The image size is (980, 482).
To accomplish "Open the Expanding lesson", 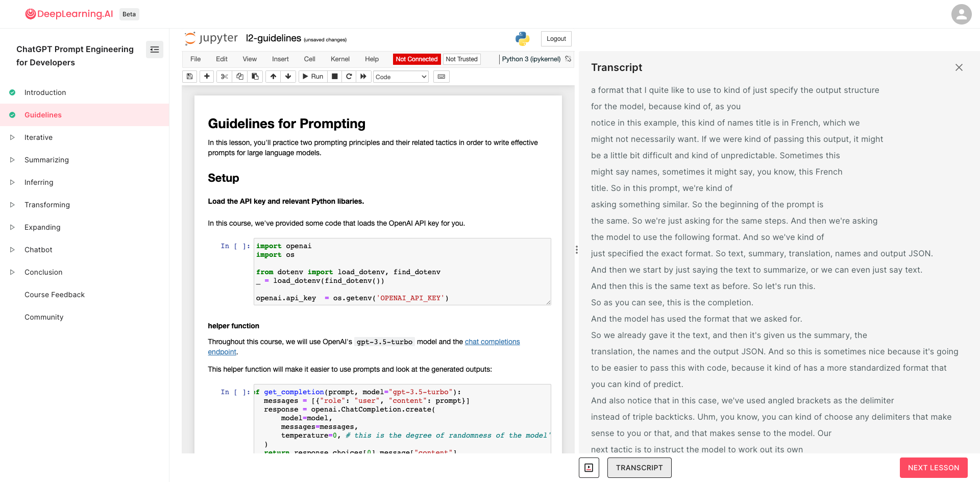I will [x=42, y=227].
